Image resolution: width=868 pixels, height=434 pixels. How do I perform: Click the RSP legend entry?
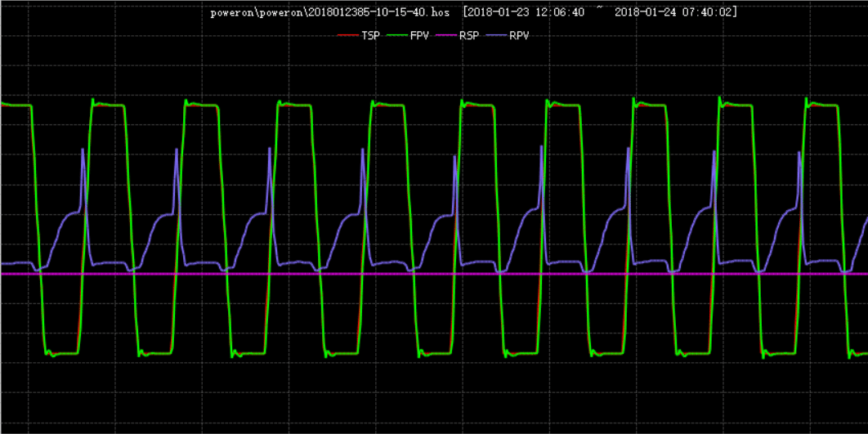click(457, 35)
